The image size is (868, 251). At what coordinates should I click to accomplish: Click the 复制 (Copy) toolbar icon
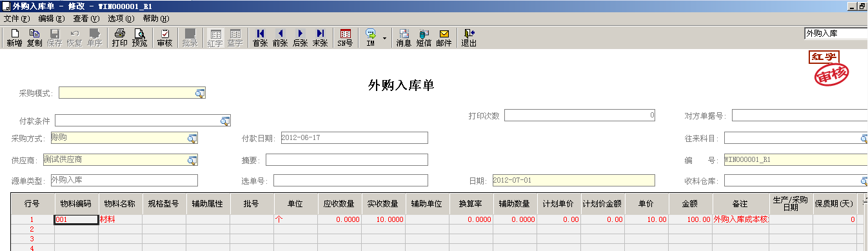click(x=34, y=38)
